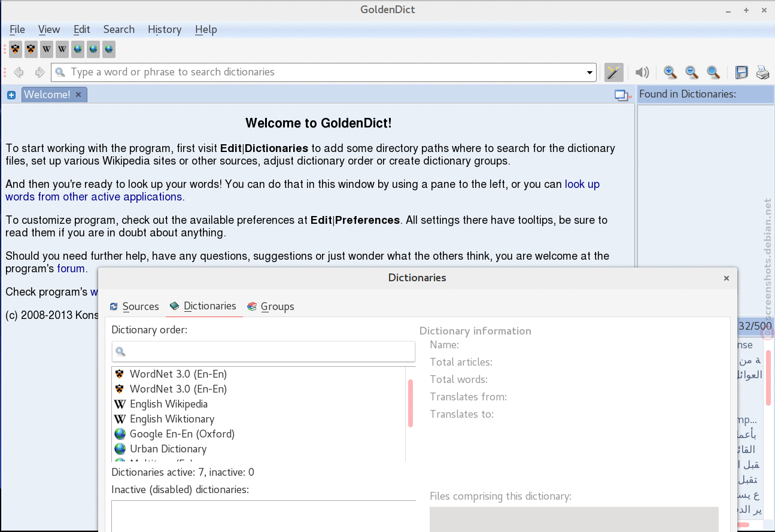775x532 pixels.
Task: Click the Inactive (disabled) dictionaries list box
Action: (x=263, y=516)
